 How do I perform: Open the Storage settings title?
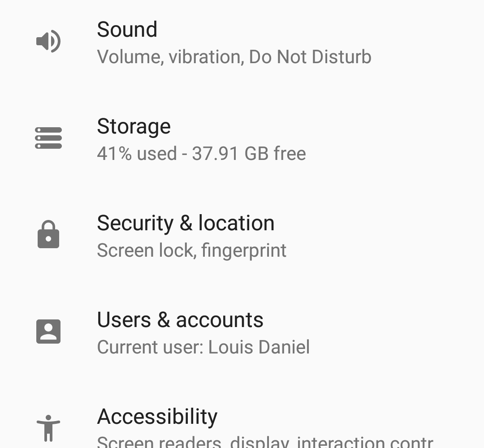click(134, 126)
